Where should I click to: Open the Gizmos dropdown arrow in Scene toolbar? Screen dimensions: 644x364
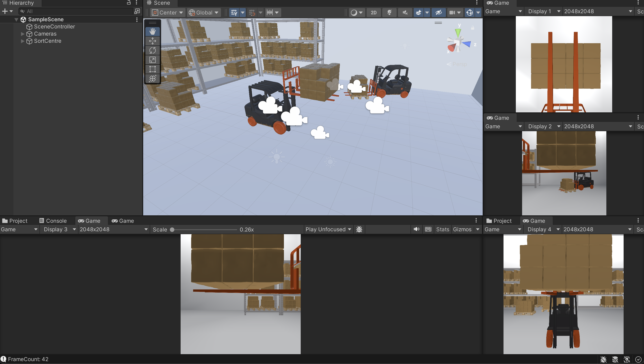478,13
